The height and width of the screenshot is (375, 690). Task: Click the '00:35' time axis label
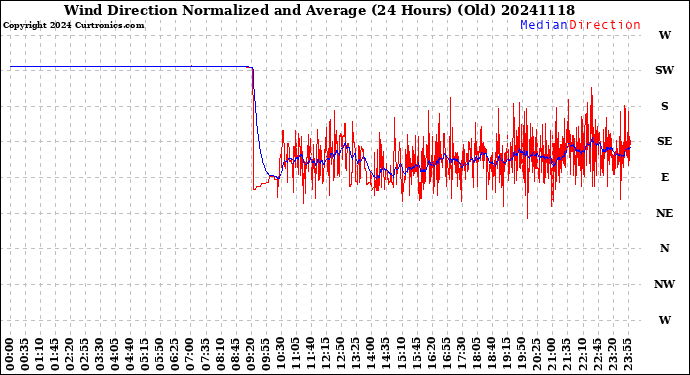tap(25, 354)
